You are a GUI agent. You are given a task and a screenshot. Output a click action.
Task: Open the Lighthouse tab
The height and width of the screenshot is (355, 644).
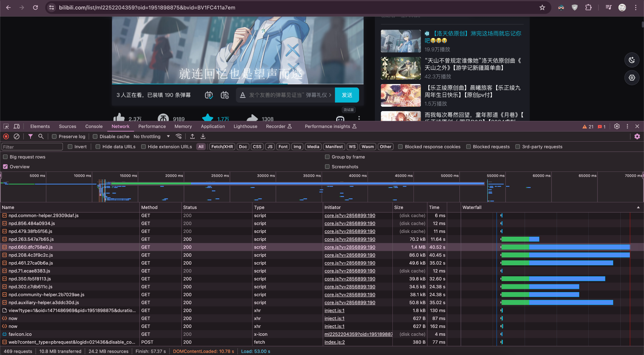(245, 126)
